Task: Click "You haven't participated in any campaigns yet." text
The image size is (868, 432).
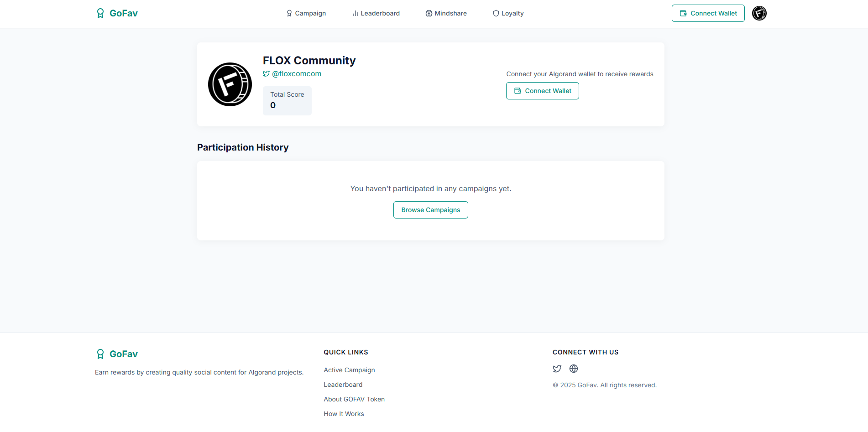Action: [x=430, y=188]
